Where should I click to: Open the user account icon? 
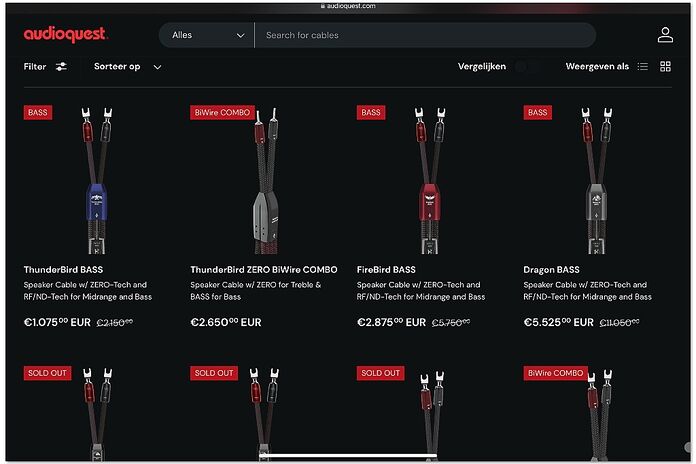(x=665, y=35)
